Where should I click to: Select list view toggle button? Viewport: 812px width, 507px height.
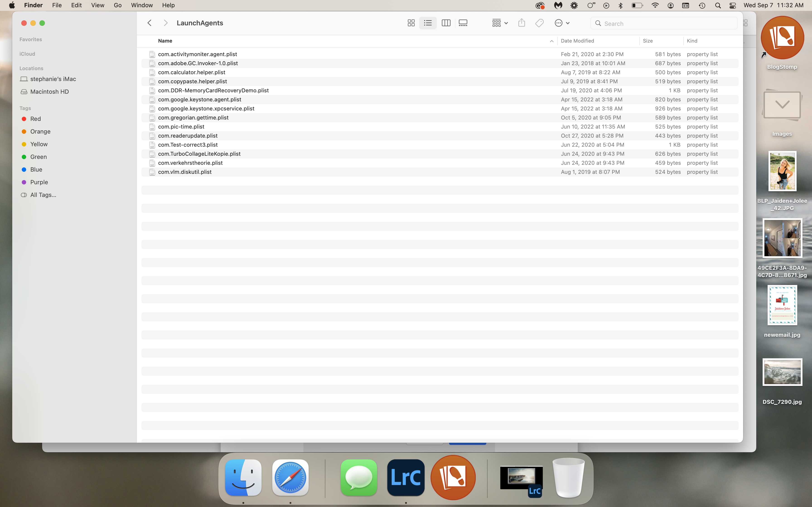428,23
